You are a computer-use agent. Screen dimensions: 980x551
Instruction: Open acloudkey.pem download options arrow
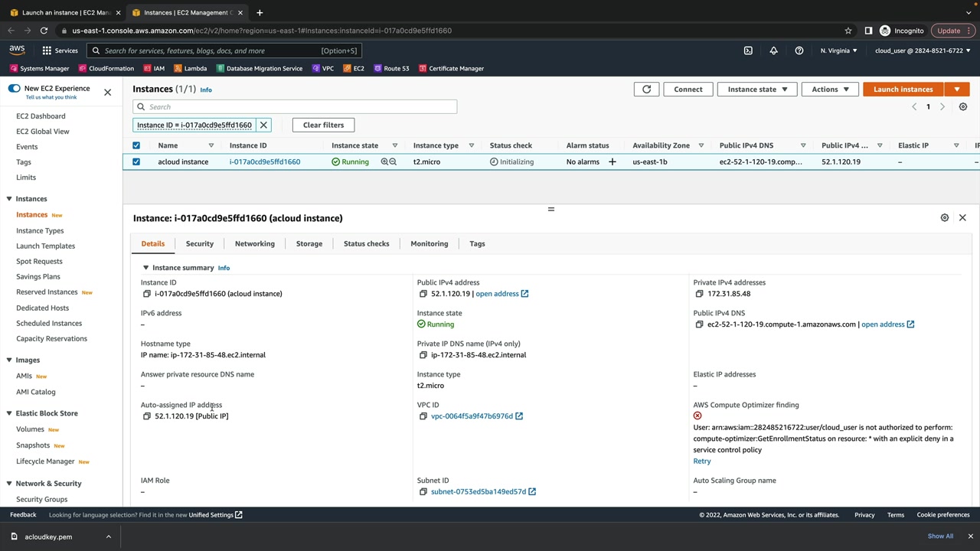coord(109,536)
